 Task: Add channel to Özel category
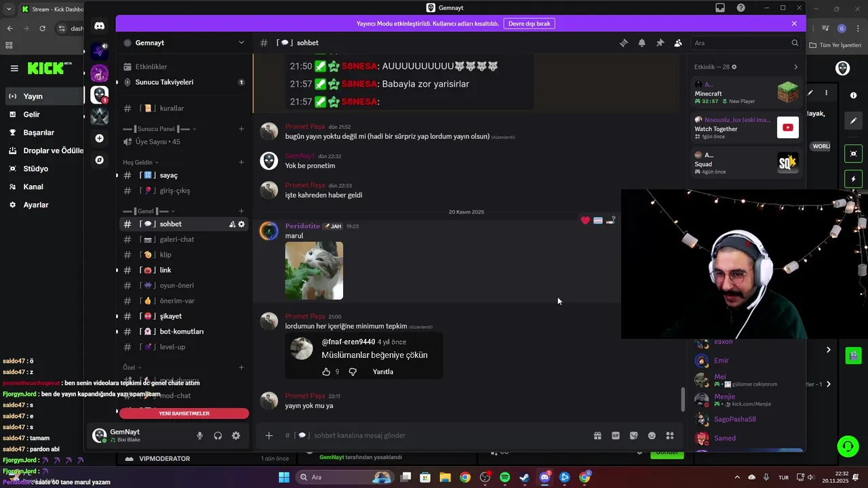pos(241,367)
